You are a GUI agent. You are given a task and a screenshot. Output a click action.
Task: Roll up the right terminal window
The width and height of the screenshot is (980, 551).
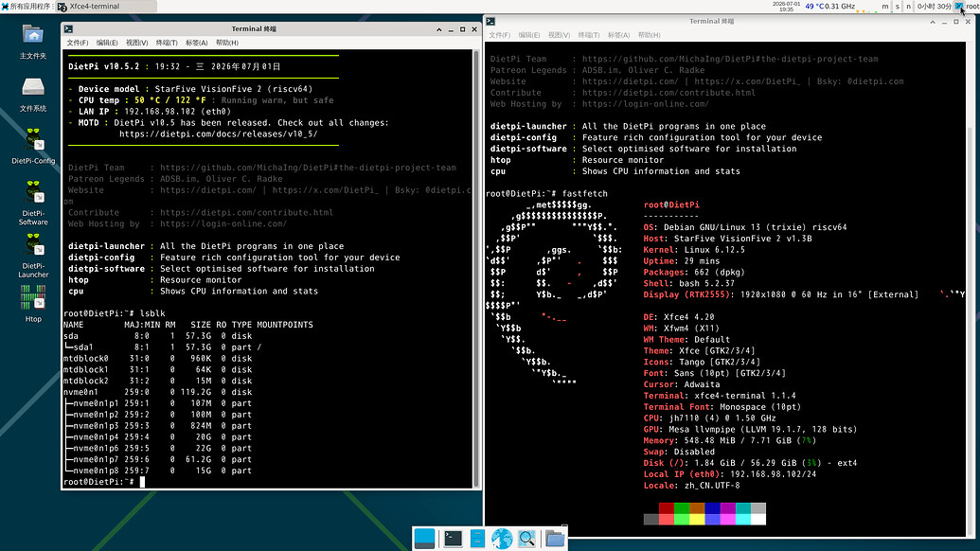point(933,21)
